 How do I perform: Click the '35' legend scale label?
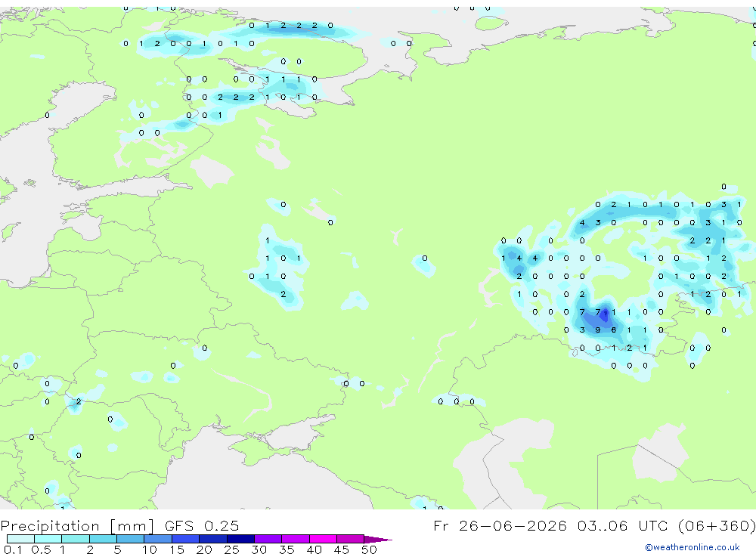pyautogui.click(x=287, y=549)
